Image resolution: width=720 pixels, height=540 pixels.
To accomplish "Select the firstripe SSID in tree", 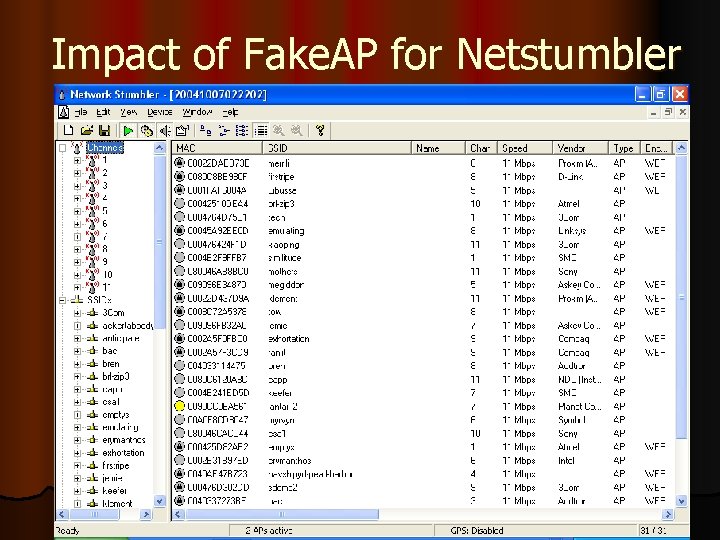I will point(116,466).
